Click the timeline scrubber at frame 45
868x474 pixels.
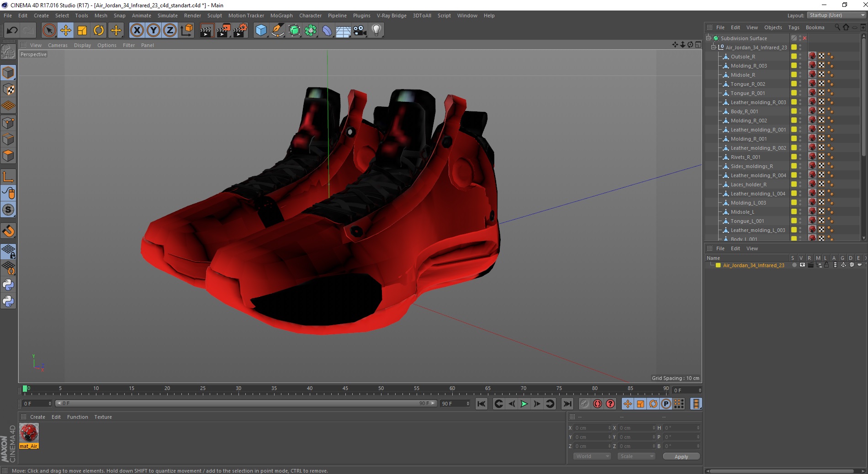pyautogui.click(x=345, y=389)
